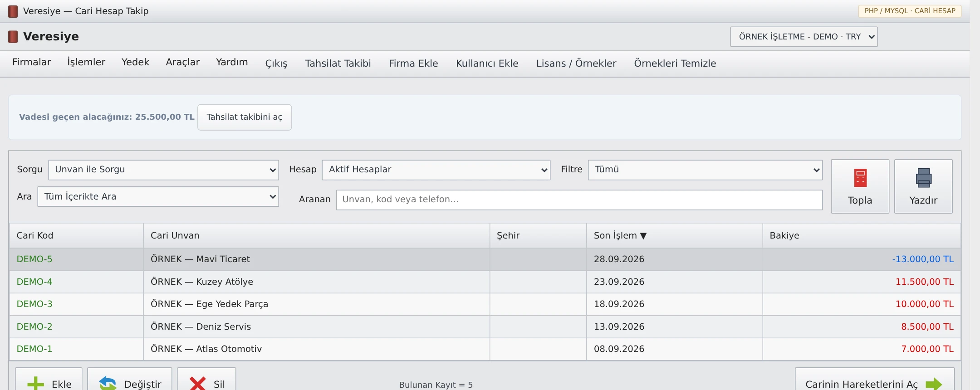
Task: Focus the Aranan search input field
Action: point(579,200)
